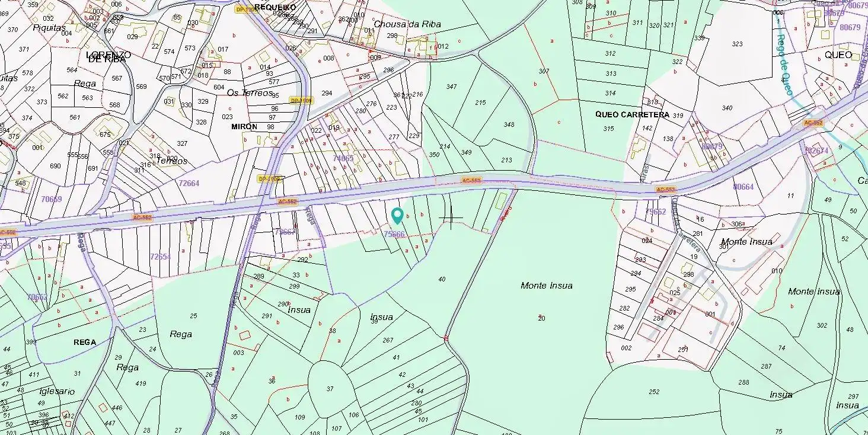Viewport: 868px width, 435px height.
Task: Click parcel number '287'
Action: tap(766, 366)
